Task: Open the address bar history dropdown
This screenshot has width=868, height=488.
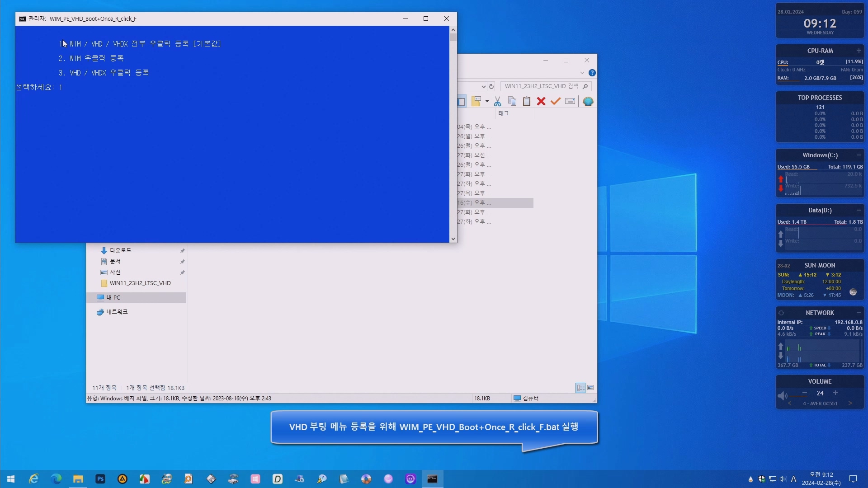Action: tap(483, 86)
